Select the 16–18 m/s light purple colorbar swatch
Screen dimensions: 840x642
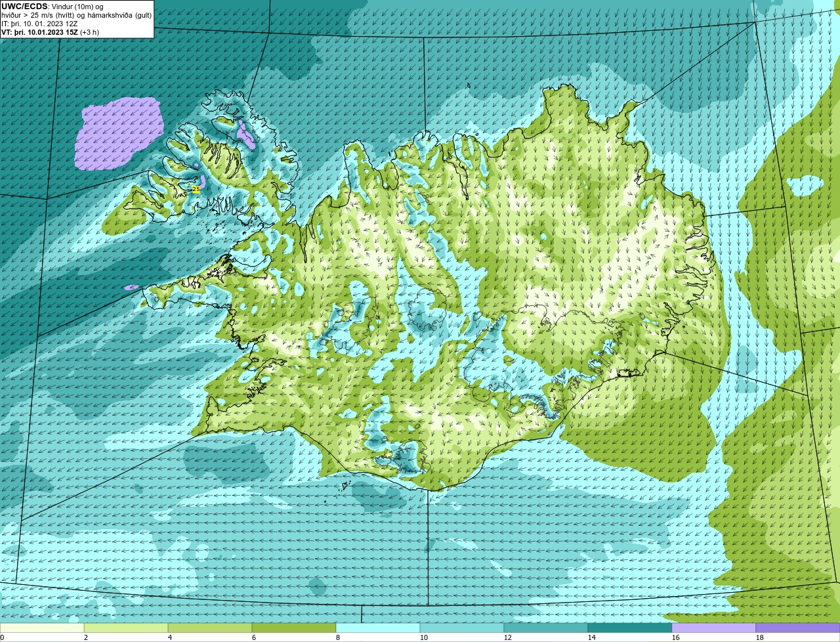click(x=714, y=628)
